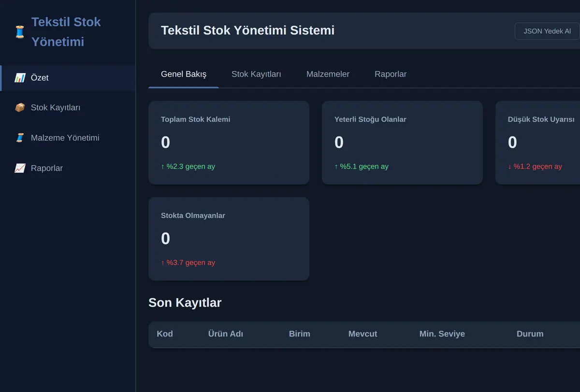Image resolution: width=580 pixels, height=392 pixels.
Task: Switch to the Stok Kayıtları tab
Action: tap(256, 74)
